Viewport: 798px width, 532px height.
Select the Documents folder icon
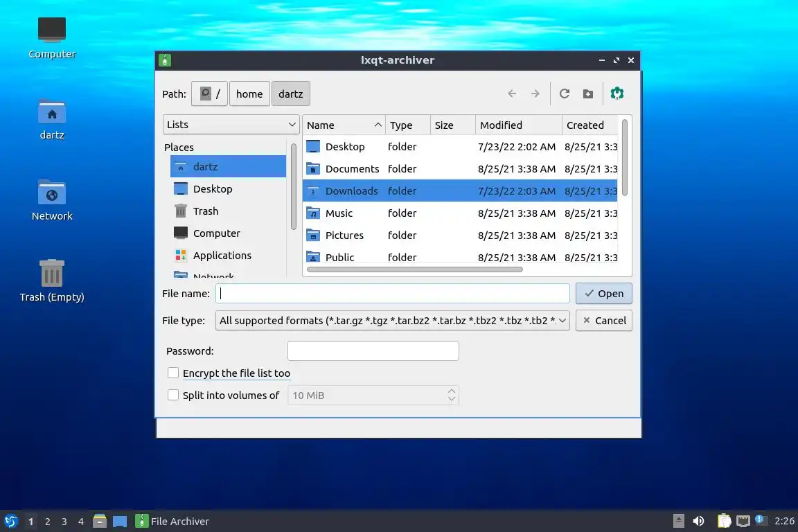pos(313,168)
